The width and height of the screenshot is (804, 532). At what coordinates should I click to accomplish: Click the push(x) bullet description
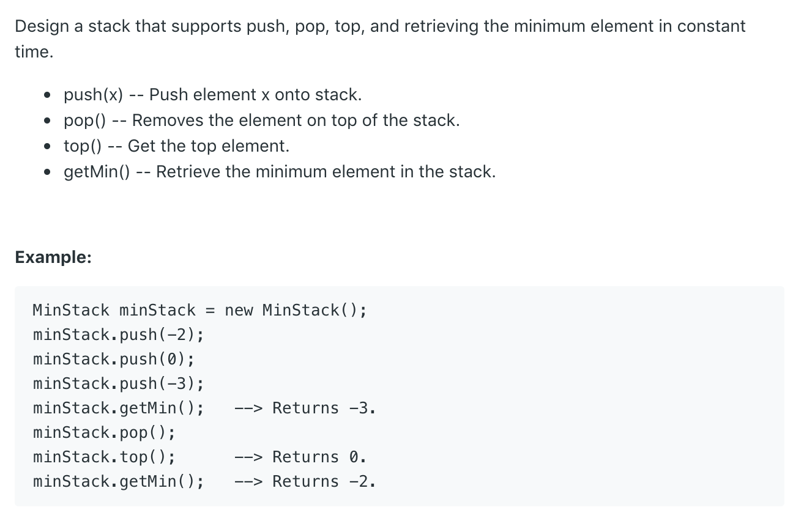[212, 95]
